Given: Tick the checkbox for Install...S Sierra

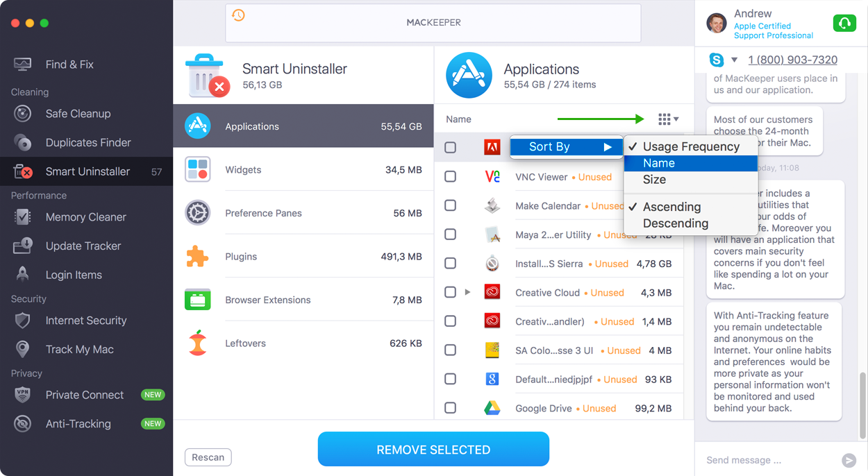Looking at the screenshot, I should click(x=451, y=264).
